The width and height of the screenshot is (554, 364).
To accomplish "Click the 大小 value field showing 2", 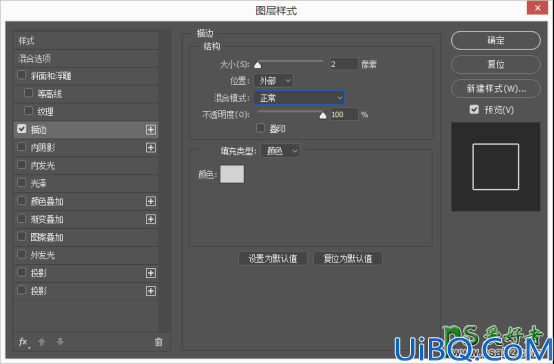I will coord(344,64).
